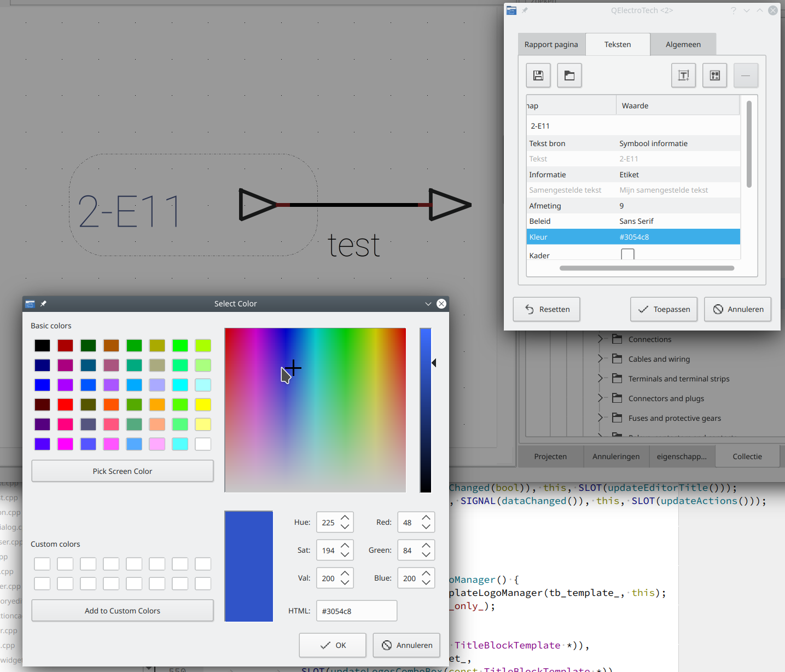Screen dimensions: 785x672
Task: Expand the Fuses and protective gears folder
Action: click(600, 418)
